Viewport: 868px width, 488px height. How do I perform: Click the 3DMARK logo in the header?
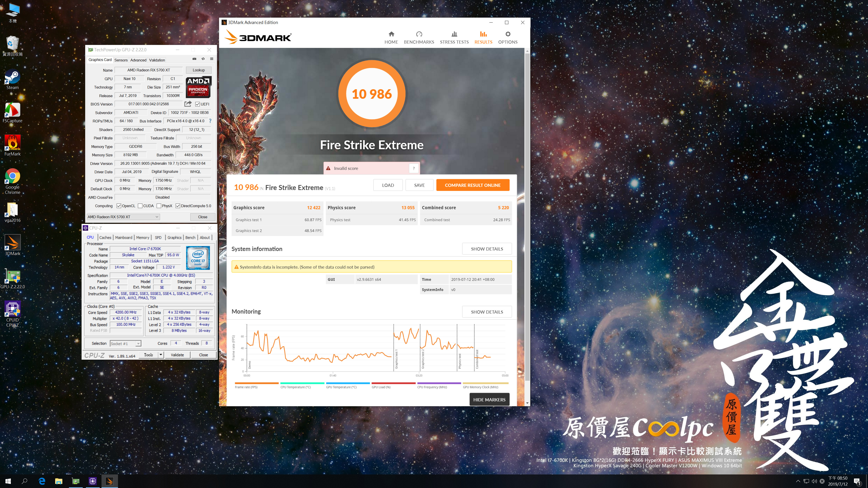[258, 37]
